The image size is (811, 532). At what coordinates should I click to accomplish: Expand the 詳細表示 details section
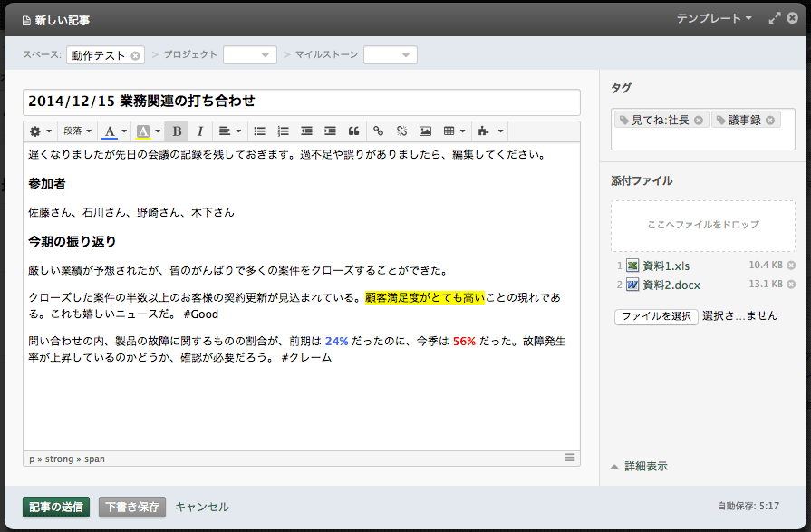[x=639, y=466]
